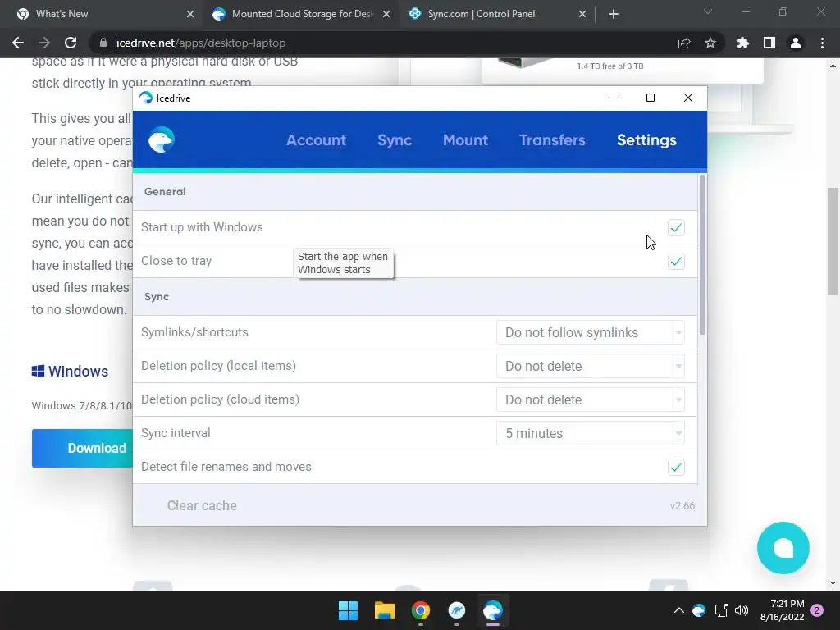Image resolution: width=840 pixels, height=630 pixels.
Task: Switch to the Sync.com Control Panel browser tab
Action: point(497,15)
